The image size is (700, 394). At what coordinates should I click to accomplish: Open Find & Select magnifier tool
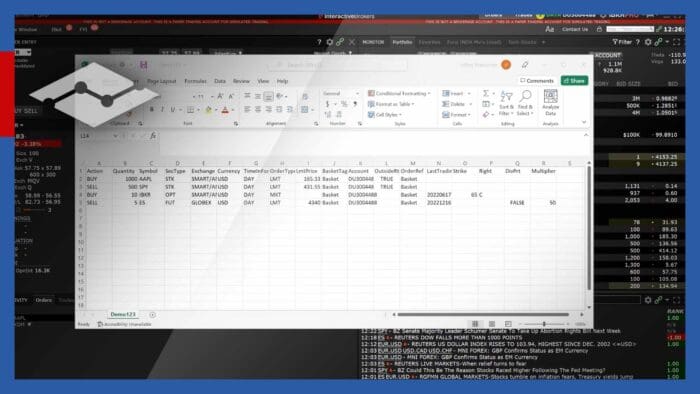coord(525,103)
